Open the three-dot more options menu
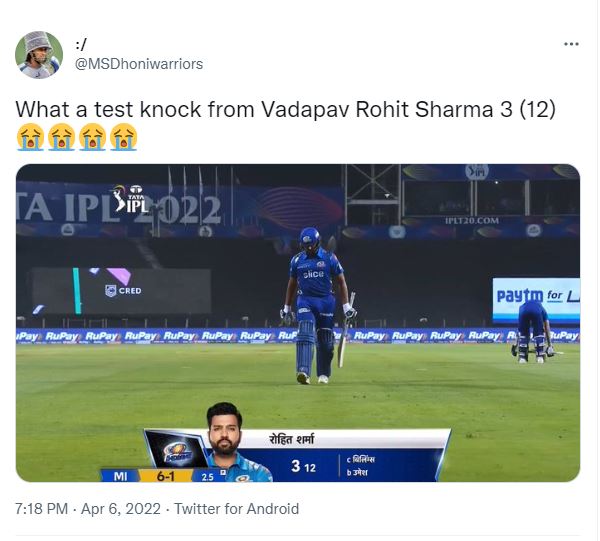Screen dimensions: 600x541 (x=571, y=44)
